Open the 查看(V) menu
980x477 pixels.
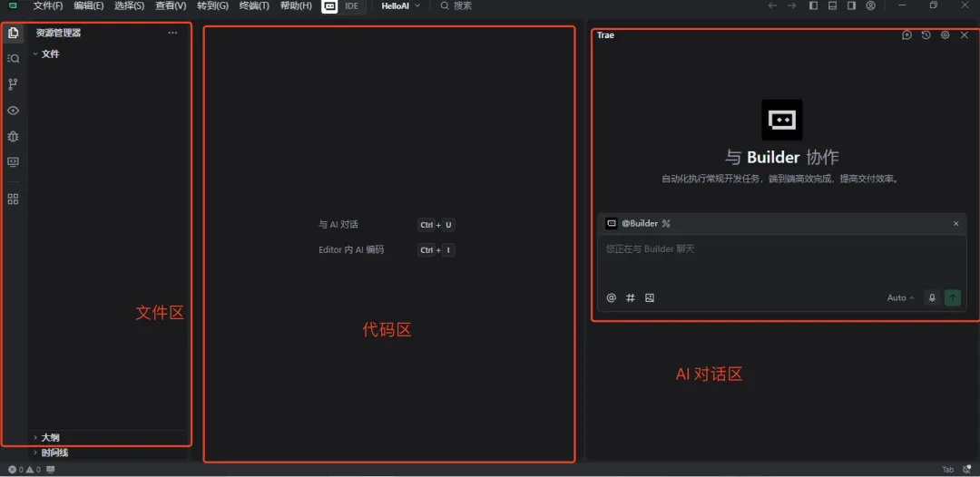[171, 5]
